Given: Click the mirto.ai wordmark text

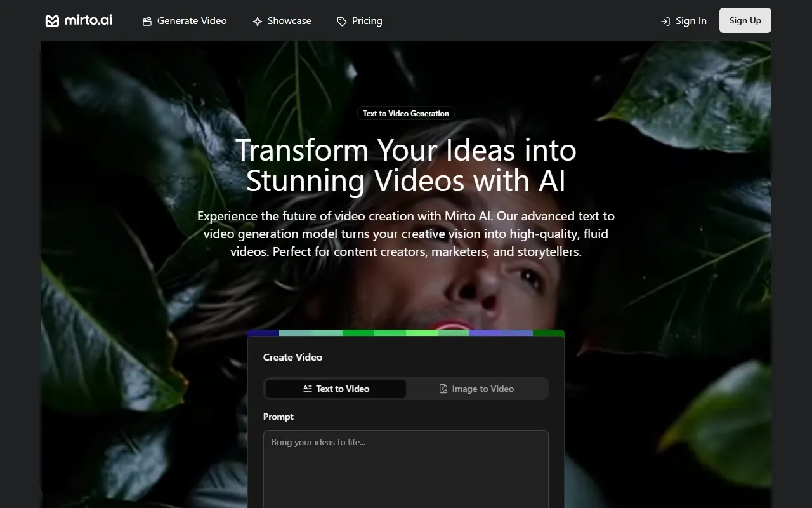Looking at the screenshot, I should (88, 20).
